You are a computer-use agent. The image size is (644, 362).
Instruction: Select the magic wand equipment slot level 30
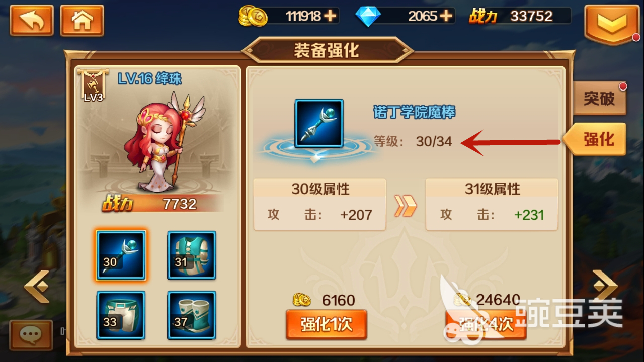[121, 255]
